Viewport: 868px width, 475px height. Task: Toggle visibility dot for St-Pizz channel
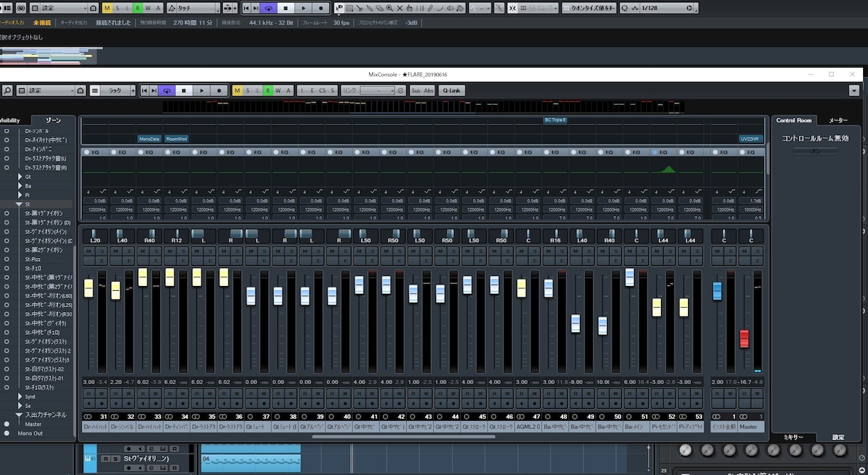point(7,259)
